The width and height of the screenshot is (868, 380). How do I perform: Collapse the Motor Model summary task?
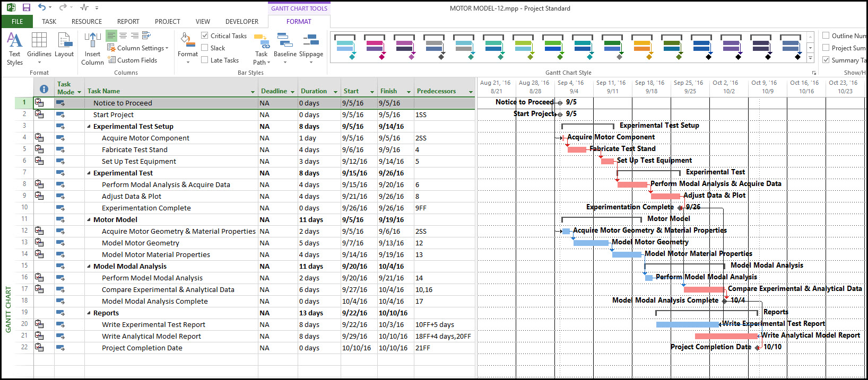[89, 220]
